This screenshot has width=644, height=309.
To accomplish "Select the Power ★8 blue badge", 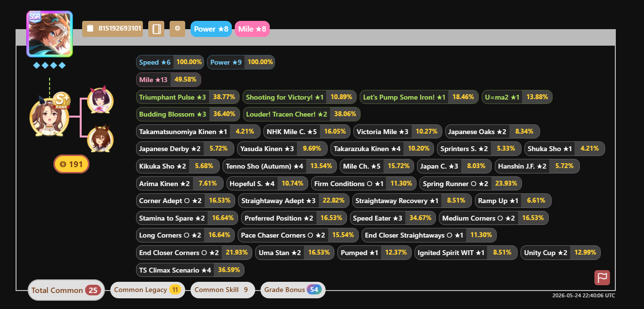I will pyautogui.click(x=211, y=29).
